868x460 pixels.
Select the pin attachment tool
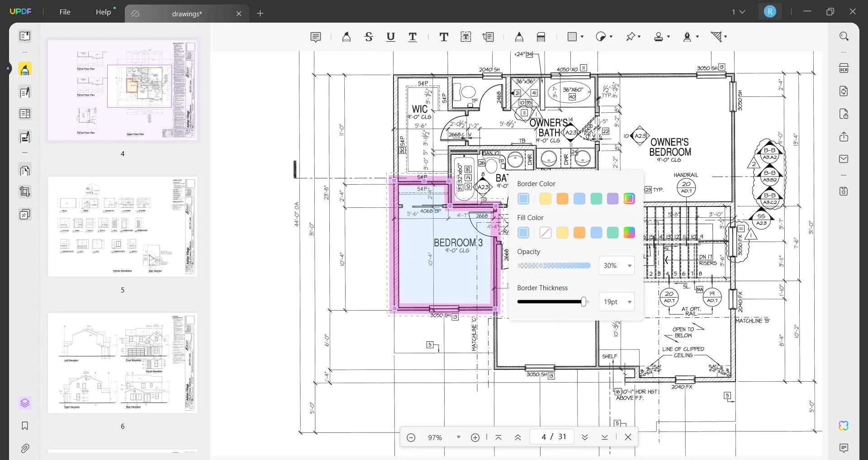pyautogui.click(x=631, y=37)
